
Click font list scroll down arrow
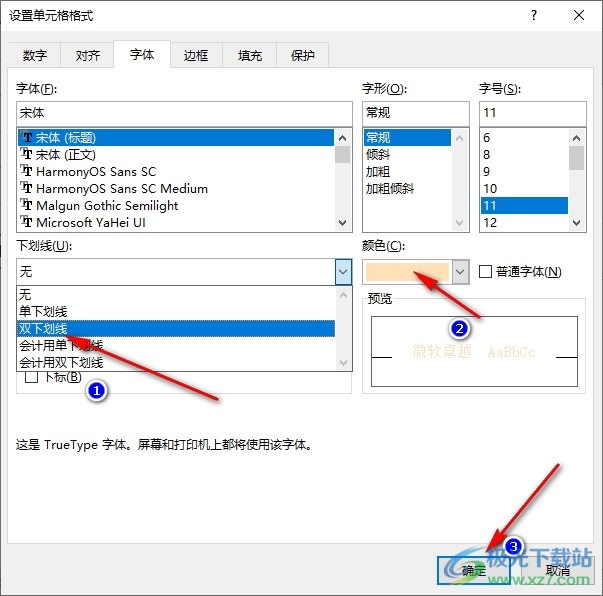pos(342,222)
